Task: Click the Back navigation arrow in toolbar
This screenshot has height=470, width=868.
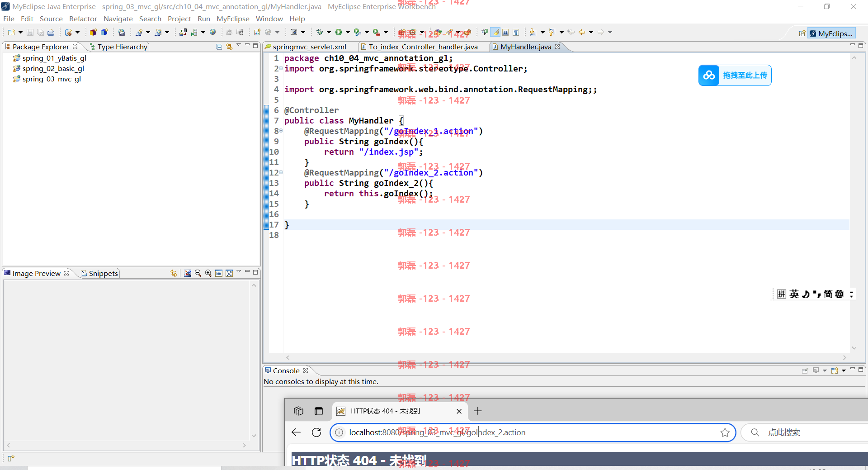Action: click(x=582, y=32)
